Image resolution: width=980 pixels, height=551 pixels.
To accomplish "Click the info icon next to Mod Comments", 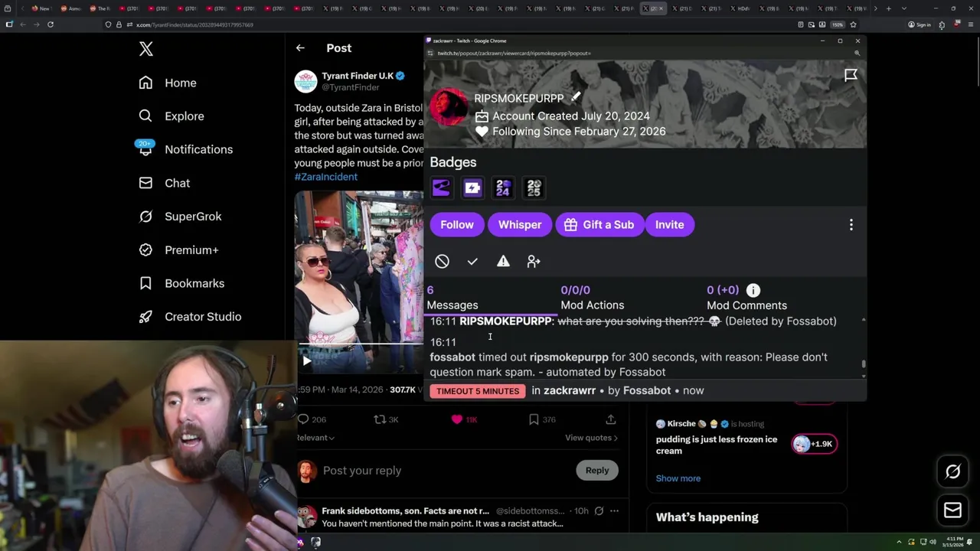I will click(x=753, y=290).
